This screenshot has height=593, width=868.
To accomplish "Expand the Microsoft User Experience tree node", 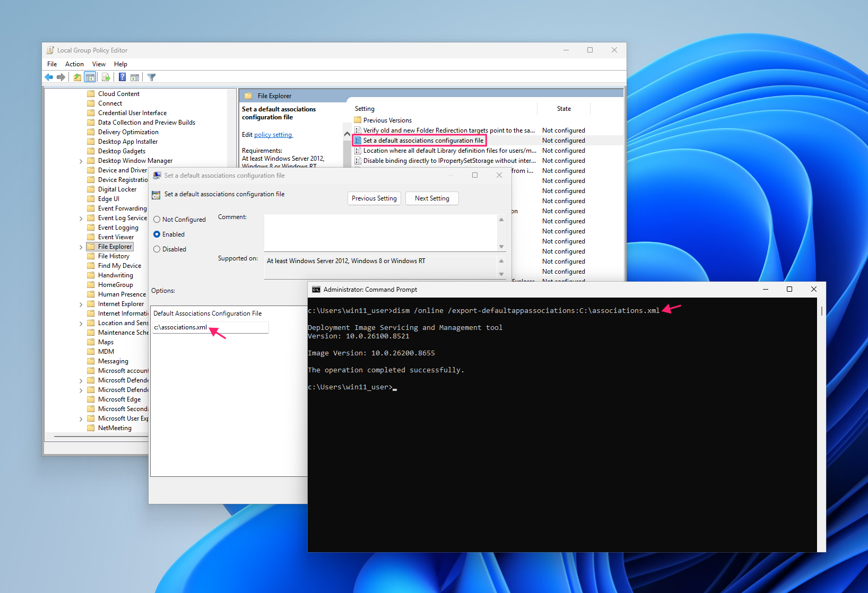I will [x=81, y=419].
